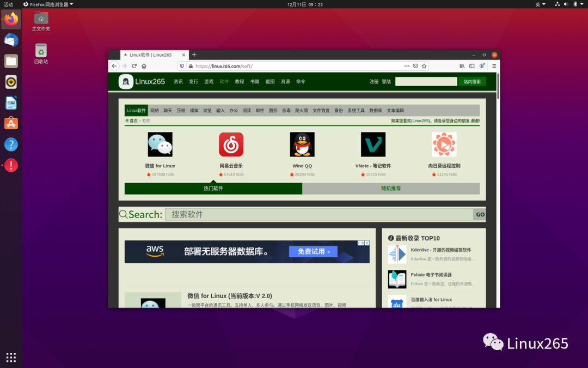Screen dimensions: 588x368
Task: Open the 文本编辑 software category
Action: coord(395,110)
